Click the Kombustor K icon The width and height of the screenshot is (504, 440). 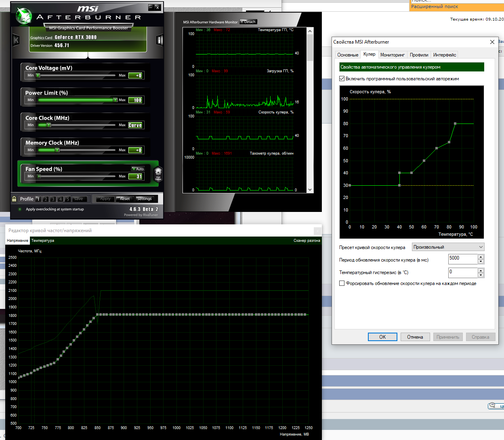pos(16,40)
